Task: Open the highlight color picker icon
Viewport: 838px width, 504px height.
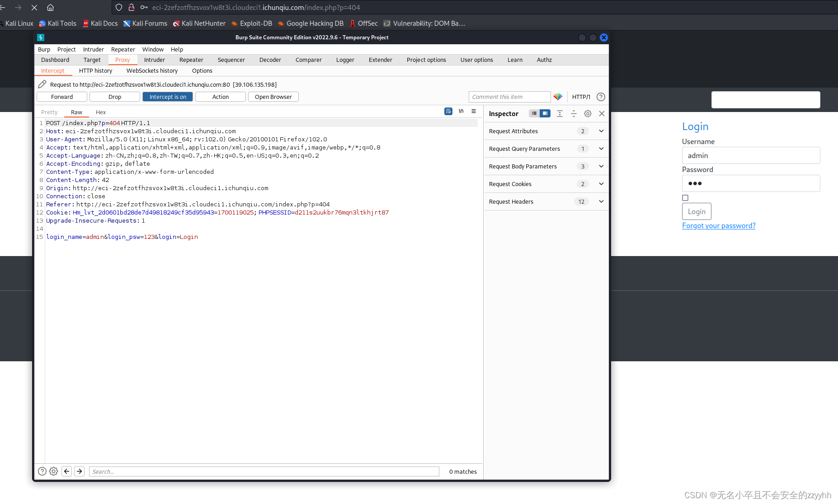Action: click(x=558, y=97)
